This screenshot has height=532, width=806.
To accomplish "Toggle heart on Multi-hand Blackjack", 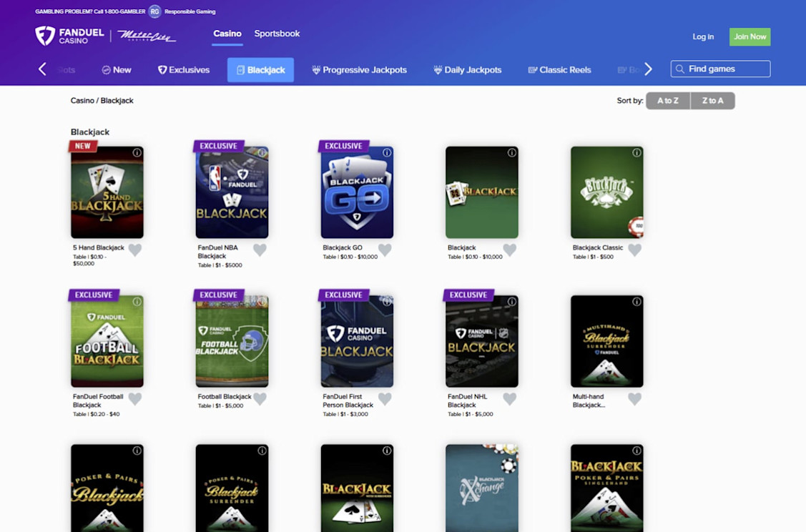I will click(634, 399).
